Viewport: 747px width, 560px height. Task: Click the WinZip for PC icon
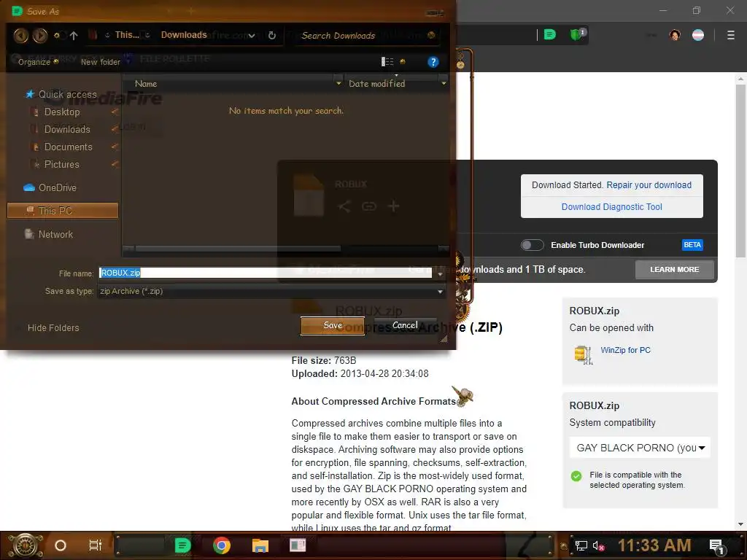point(584,355)
